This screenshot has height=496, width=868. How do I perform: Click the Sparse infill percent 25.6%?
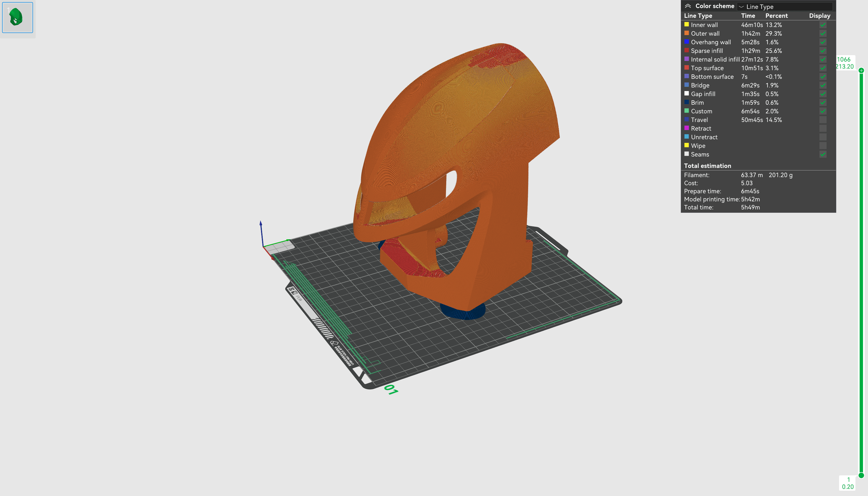(x=773, y=51)
